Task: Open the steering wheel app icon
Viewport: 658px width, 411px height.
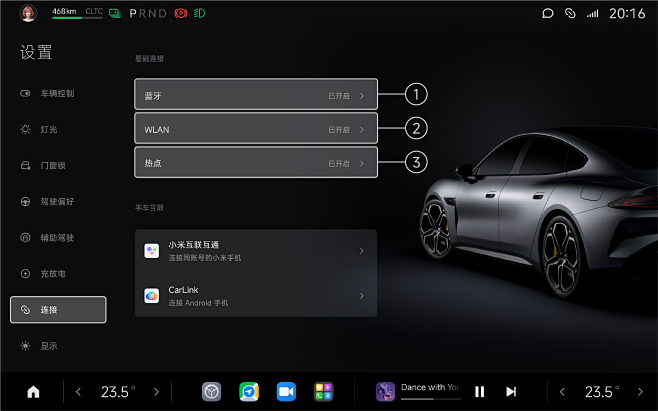Action: click(x=212, y=392)
